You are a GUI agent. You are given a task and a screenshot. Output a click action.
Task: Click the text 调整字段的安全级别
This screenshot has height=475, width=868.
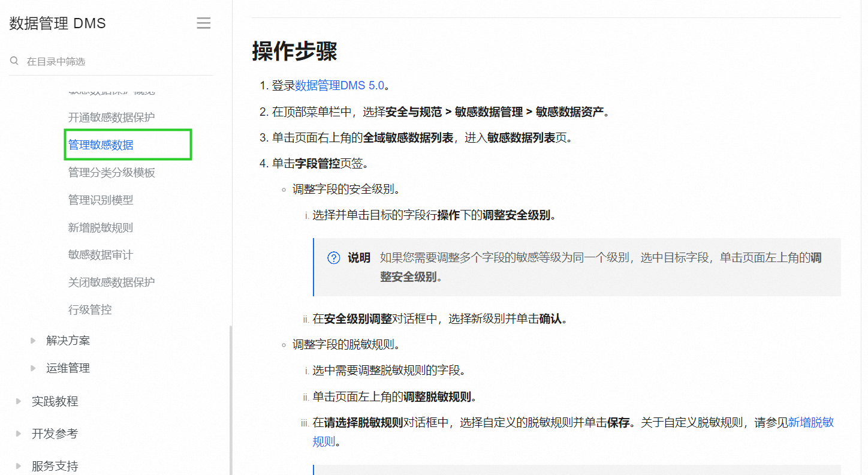click(346, 190)
